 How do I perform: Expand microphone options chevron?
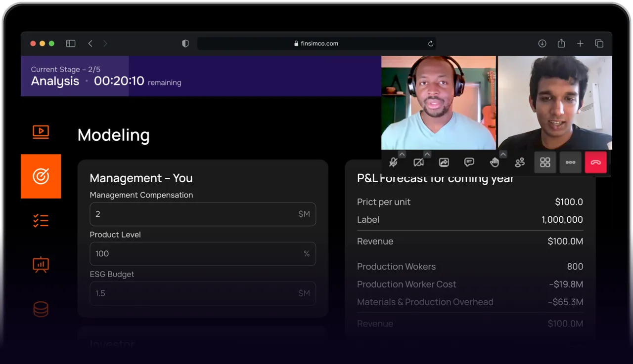coord(402,155)
